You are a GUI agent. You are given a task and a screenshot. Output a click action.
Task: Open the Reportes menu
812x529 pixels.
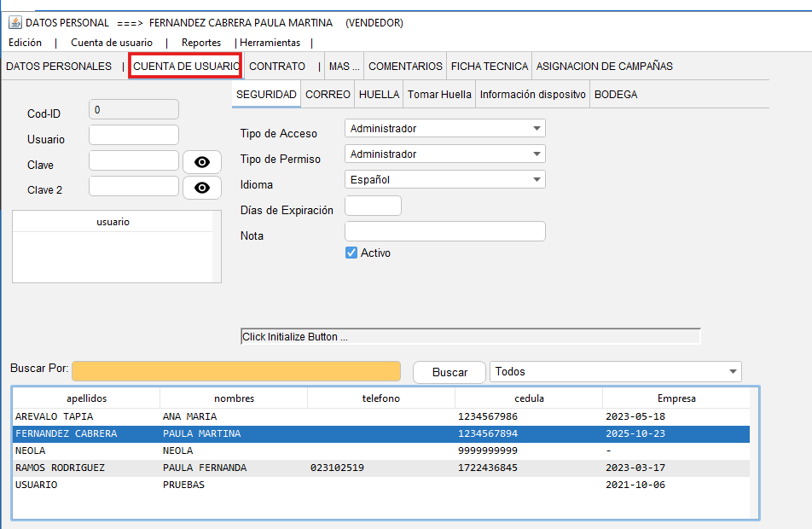click(201, 43)
